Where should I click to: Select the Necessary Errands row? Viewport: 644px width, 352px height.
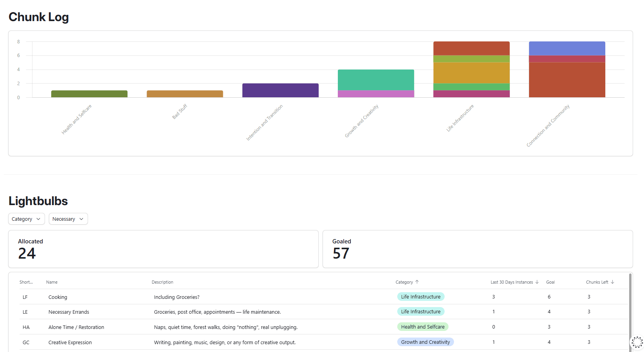[323, 312]
